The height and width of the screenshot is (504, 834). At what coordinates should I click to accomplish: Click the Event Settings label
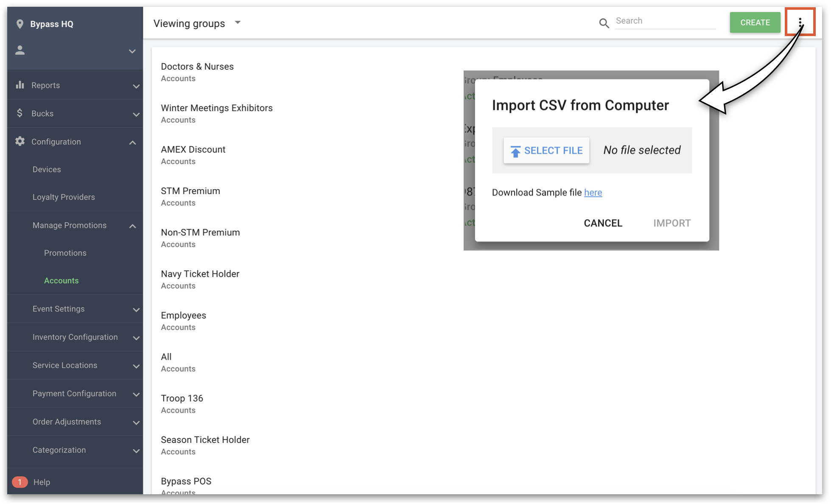(59, 309)
